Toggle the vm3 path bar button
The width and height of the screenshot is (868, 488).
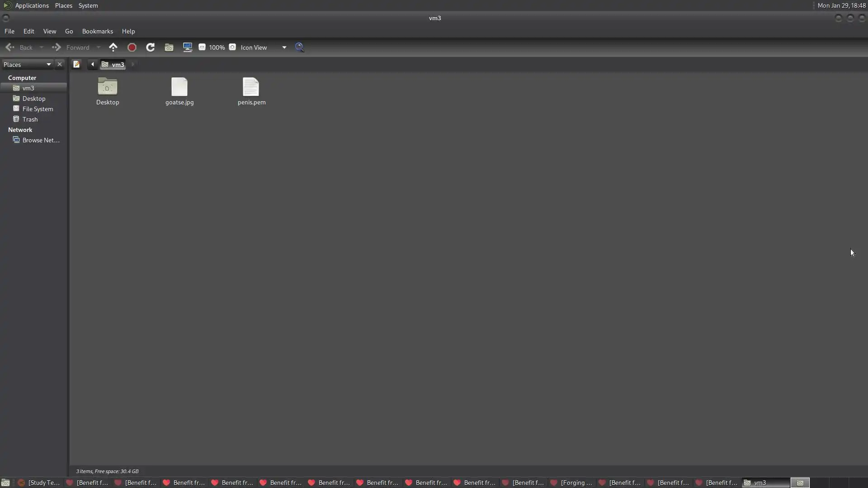point(113,64)
